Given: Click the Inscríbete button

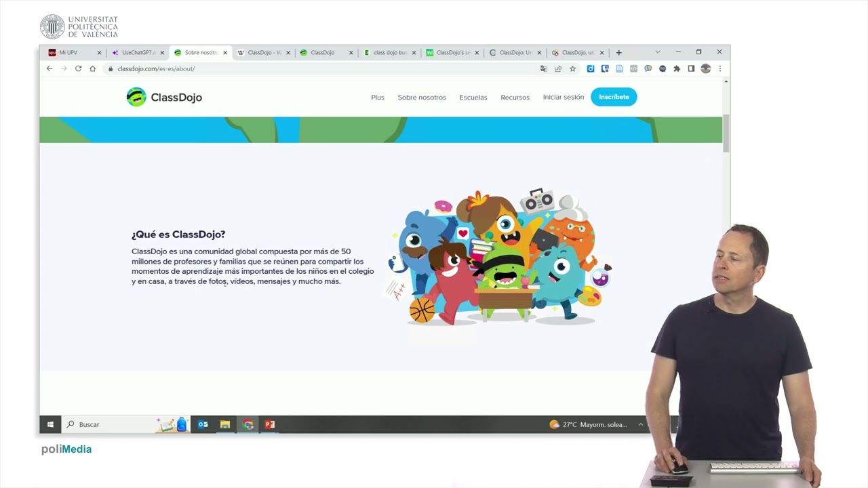Looking at the screenshot, I should coord(614,97).
